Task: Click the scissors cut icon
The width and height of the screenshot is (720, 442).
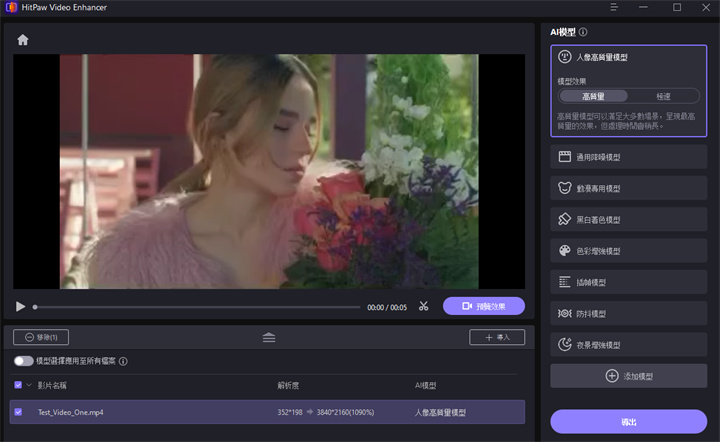Action: click(424, 307)
